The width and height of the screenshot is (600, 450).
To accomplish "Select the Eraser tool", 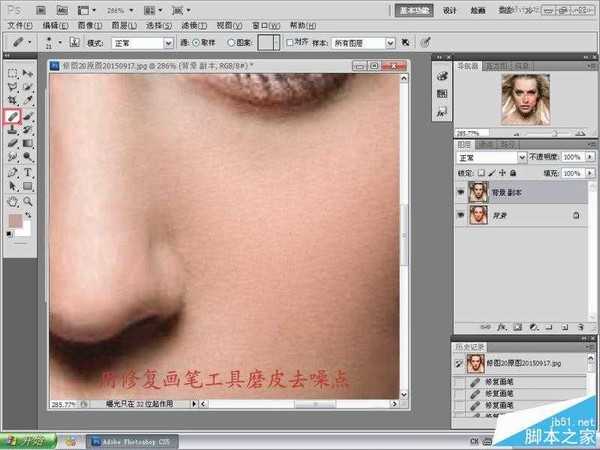I will click(x=13, y=143).
